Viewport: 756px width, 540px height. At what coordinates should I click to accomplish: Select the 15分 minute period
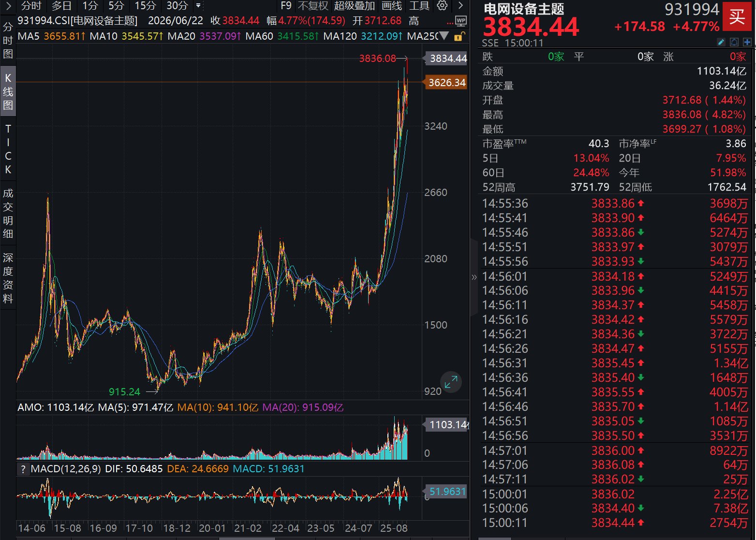click(145, 6)
